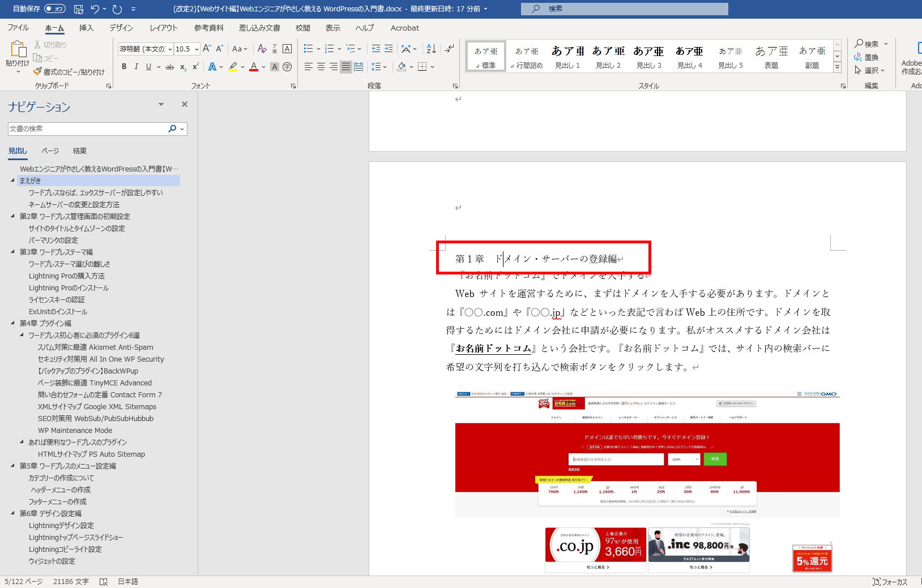Click the paragraph shading paint bucket
Image resolution: width=922 pixels, height=588 pixels.
pos(402,67)
